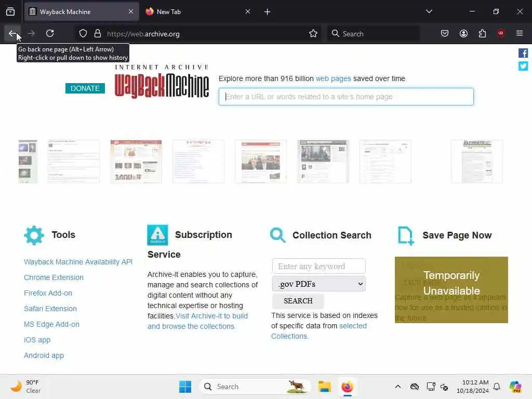Open the Android app link
The height and width of the screenshot is (399, 532).
tap(44, 355)
